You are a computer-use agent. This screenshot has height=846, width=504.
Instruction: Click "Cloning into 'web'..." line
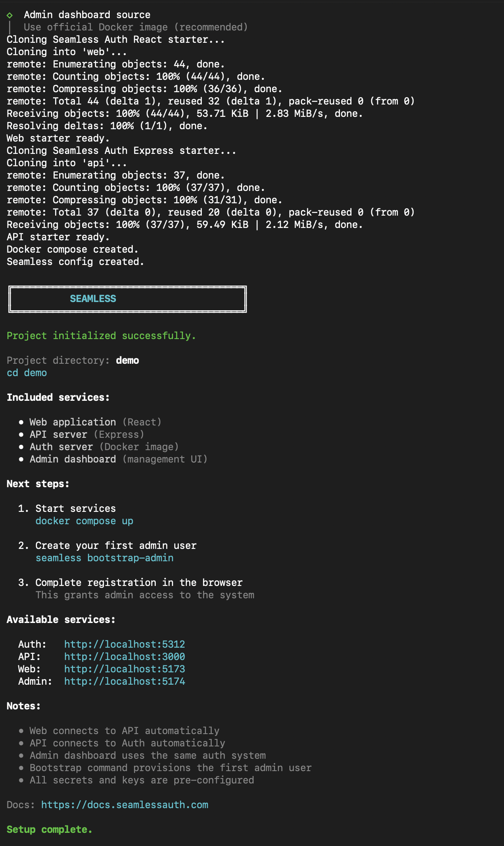pos(67,52)
